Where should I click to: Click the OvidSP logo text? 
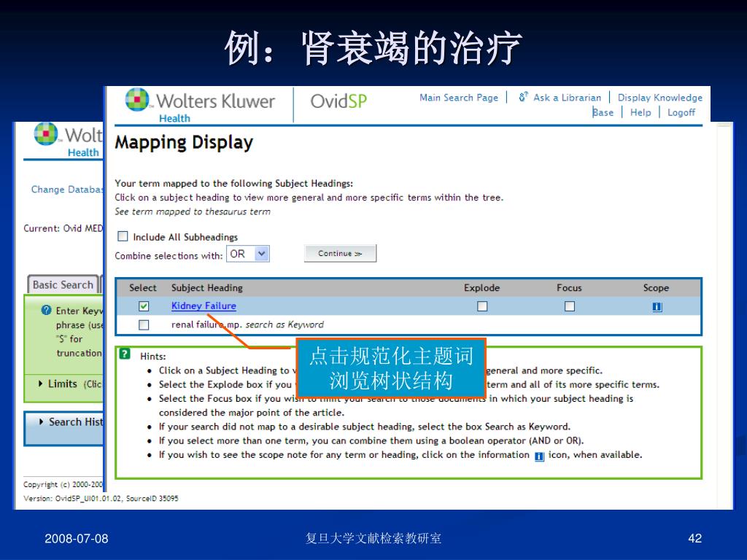(338, 101)
